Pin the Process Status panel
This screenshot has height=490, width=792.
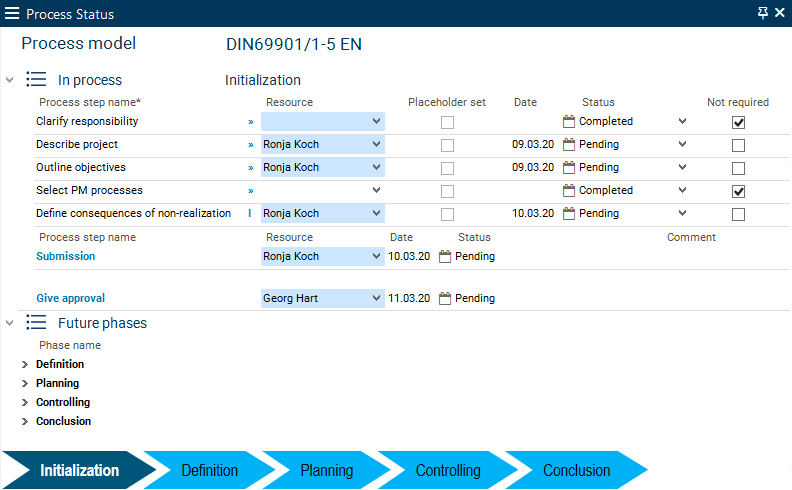tap(763, 13)
